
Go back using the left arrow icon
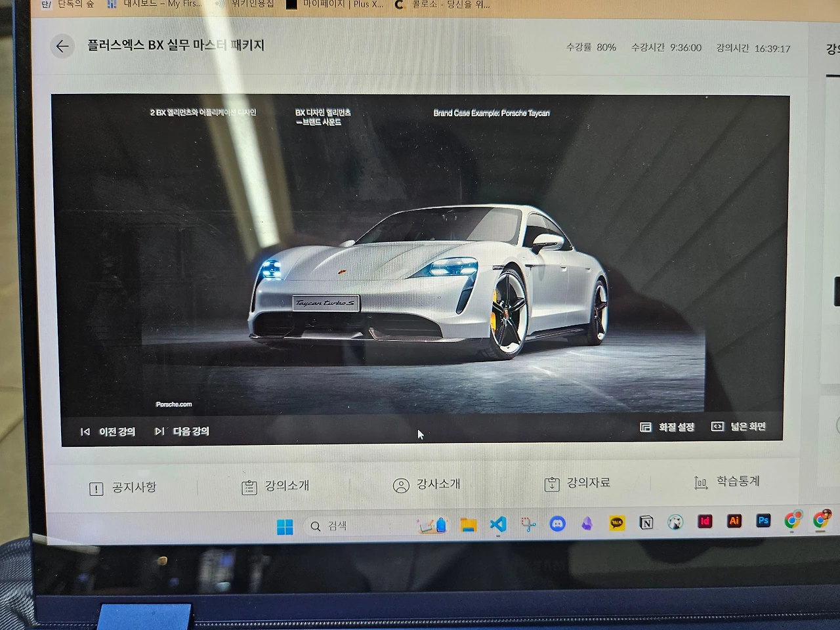[x=62, y=47]
